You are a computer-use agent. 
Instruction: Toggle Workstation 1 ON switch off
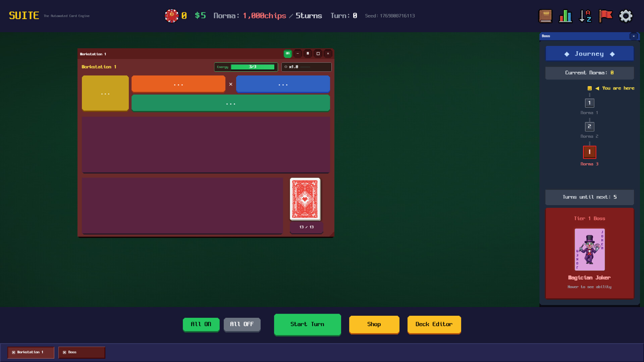tap(287, 54)
